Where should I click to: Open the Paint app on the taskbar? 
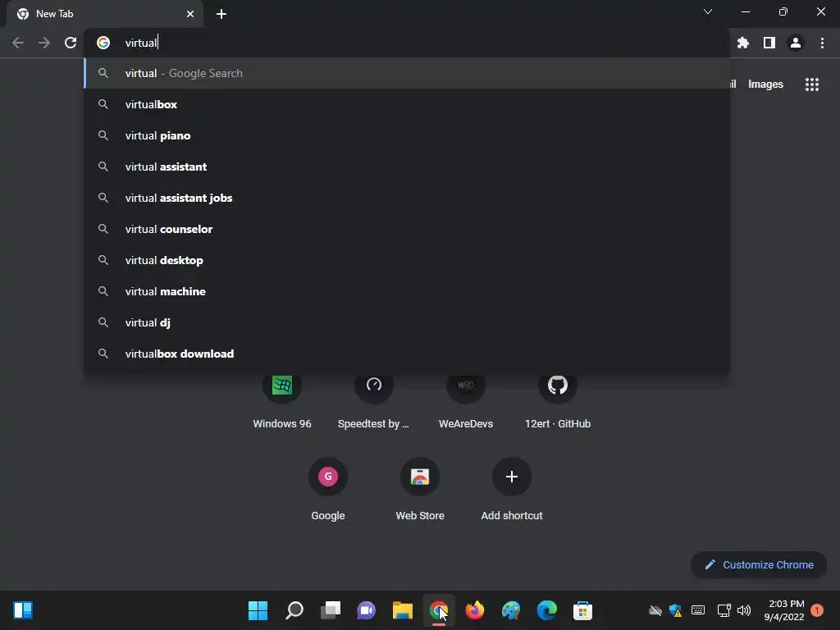point(511,610)
